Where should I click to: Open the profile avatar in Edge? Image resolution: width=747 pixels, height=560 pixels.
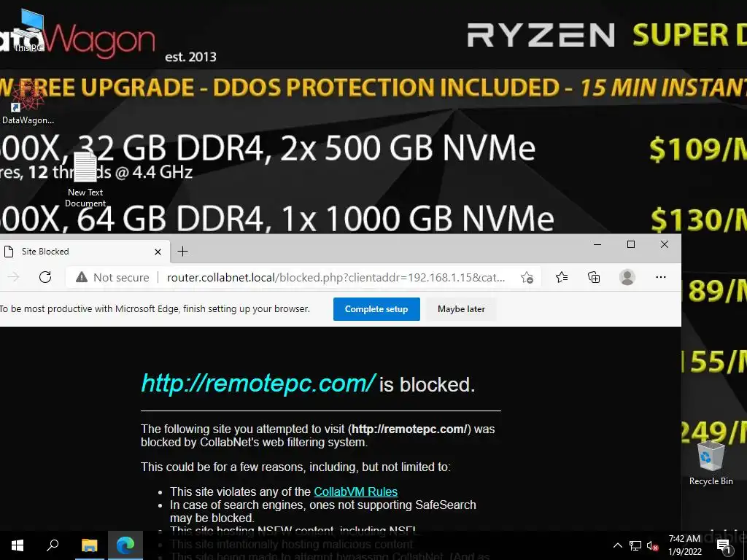627,277
